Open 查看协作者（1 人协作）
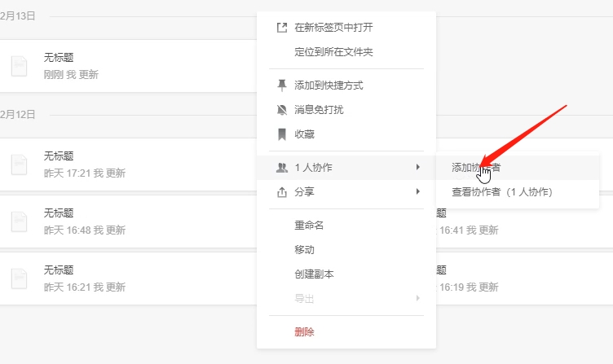This screenshot has height=364, width=613. tap(502, 192)
